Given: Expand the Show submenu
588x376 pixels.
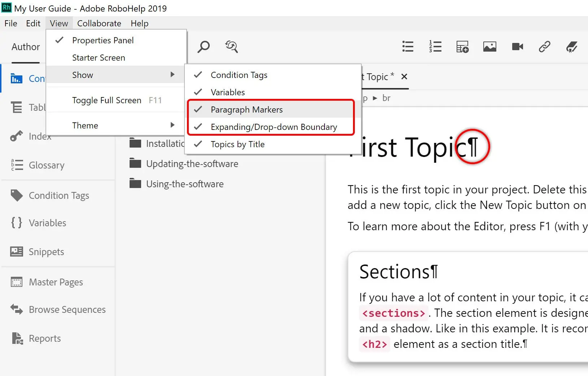Looking at the screenshot, I should (x=82, y=75).
